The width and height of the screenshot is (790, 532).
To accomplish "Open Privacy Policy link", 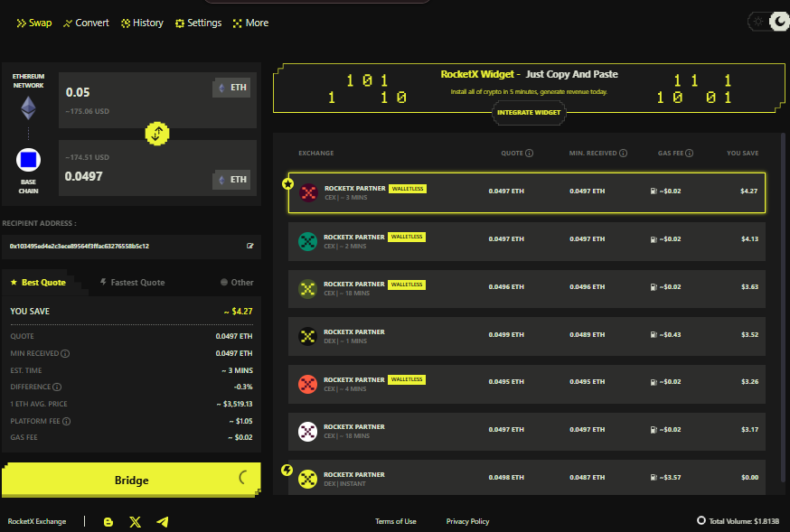I will 467,521.
